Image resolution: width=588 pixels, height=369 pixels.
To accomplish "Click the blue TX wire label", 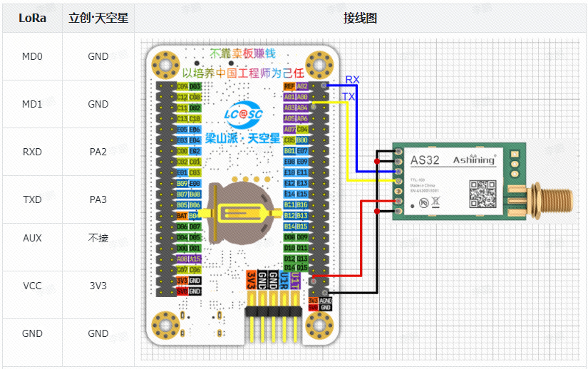I will (349, 96).
